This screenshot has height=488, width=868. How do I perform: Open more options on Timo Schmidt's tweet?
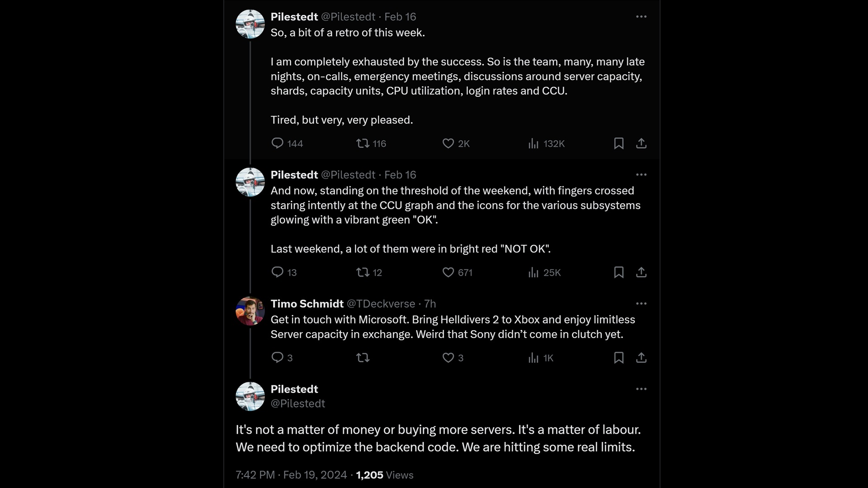click(x=641, y=304)
